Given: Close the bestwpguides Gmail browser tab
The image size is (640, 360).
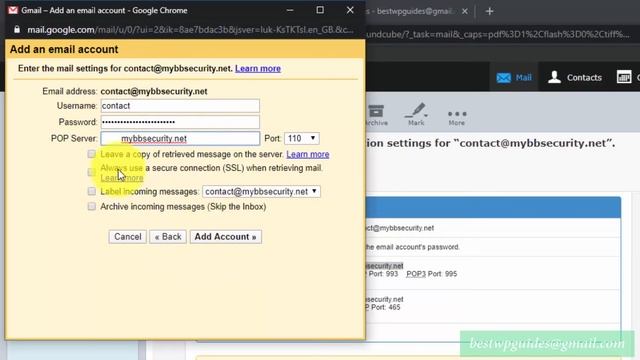Looking at the screenshot, I should pyautogui.click(x=464, y=11).
